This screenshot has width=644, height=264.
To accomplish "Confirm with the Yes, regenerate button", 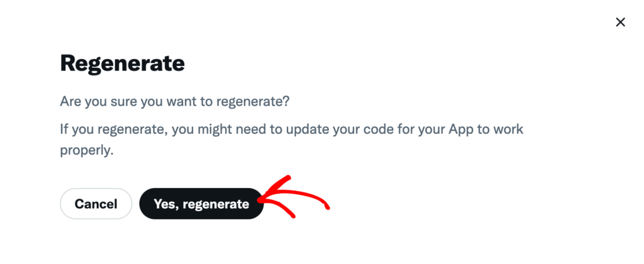I will click(x=201, y=204).
